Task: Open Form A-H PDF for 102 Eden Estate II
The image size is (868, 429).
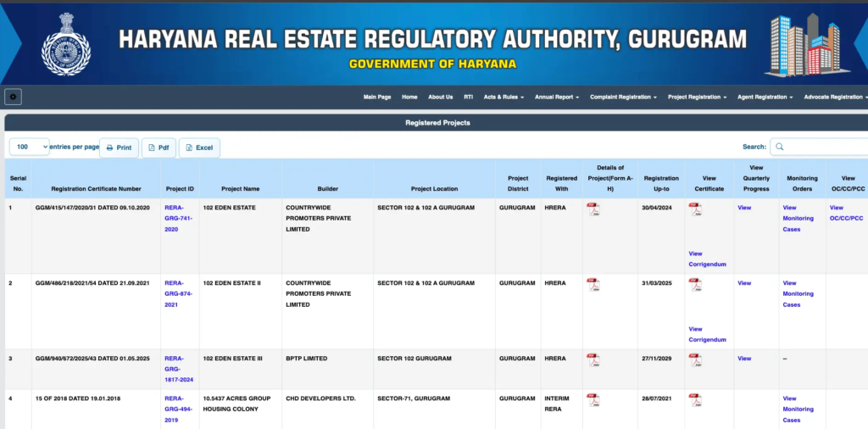Action: [593, 285]
